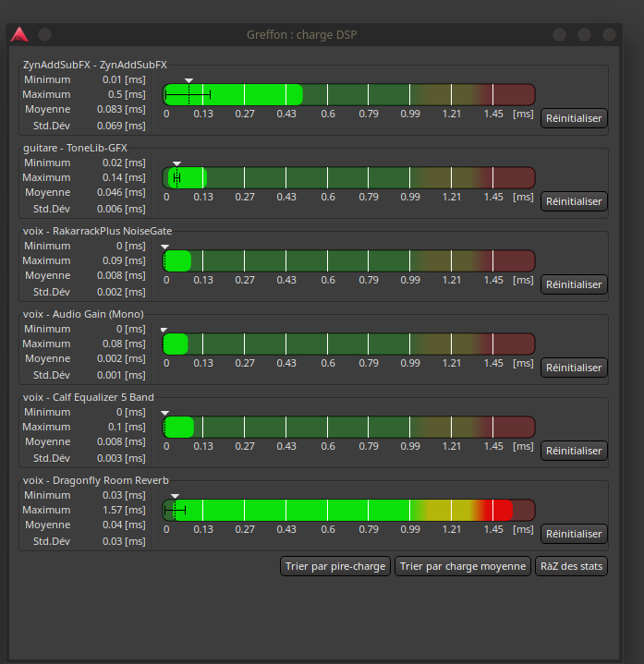
Task: Click the NoiseGate average marker triangle
Action: coord(165,247)
